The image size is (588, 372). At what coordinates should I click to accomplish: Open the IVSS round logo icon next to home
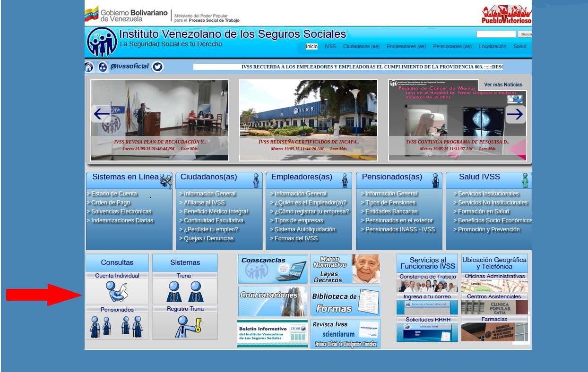(x=103, y=67)
